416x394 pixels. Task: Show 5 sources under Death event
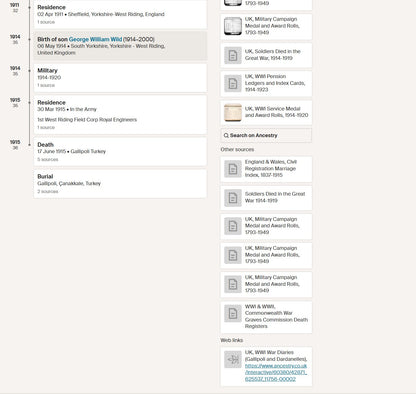click(48, 160)
